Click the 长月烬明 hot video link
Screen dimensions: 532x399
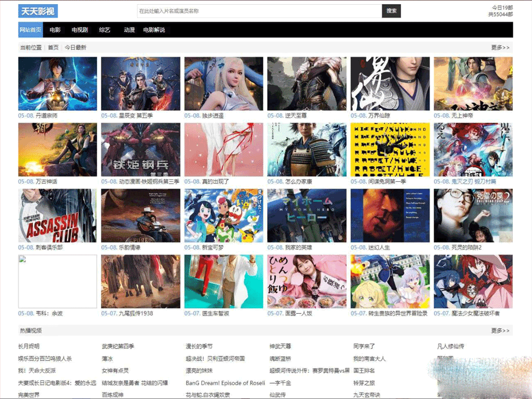[x=29, y=347]
